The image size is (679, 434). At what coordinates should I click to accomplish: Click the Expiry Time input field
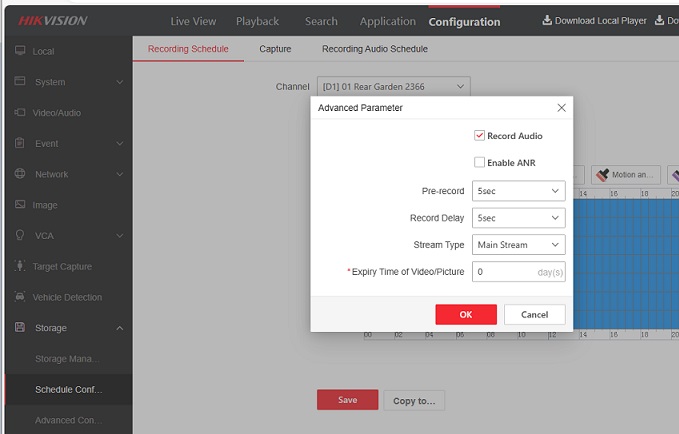coord(505,272)
